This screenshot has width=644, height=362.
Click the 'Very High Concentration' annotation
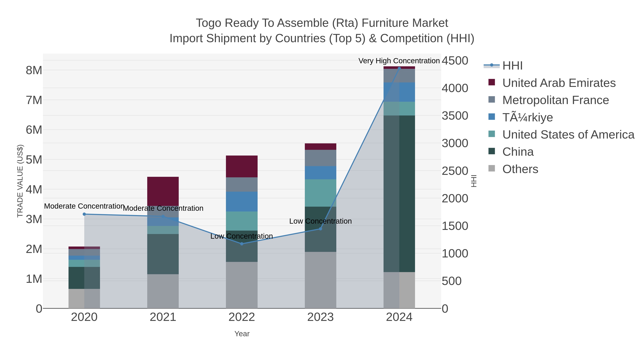click(399, 61)
